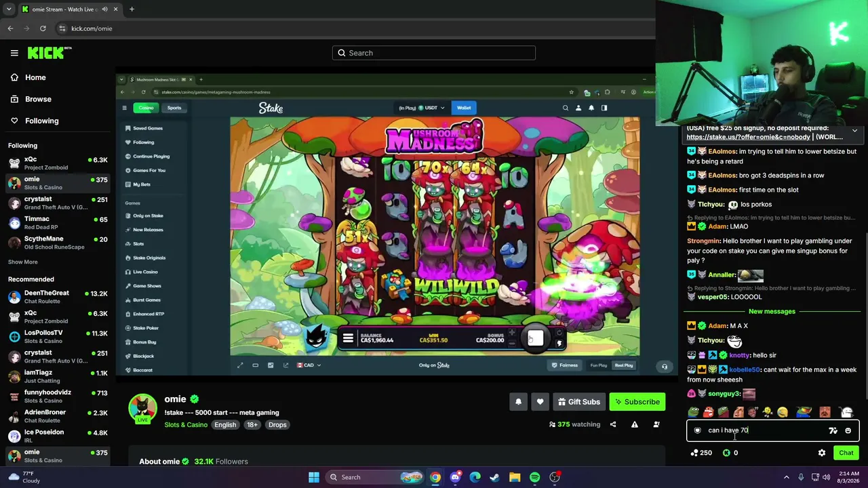
Task: Go back with the browser back arrow
Action: pyautogui.click(x=10, y=28)
